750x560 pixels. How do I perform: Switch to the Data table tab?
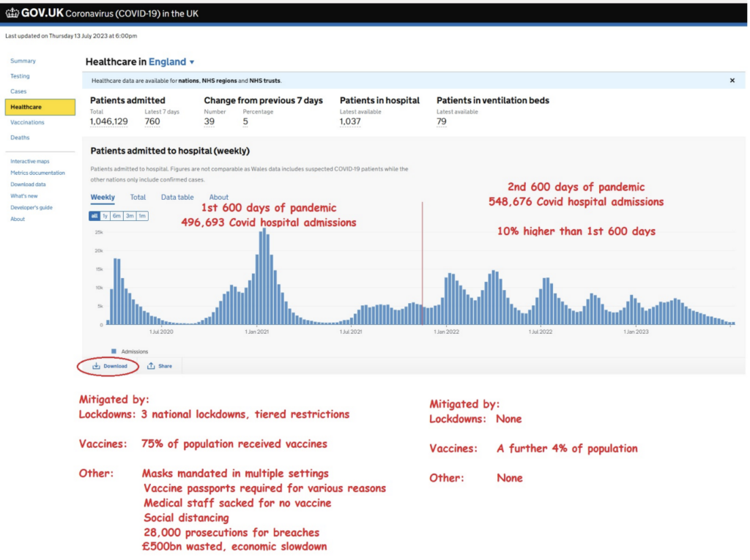click(177, 198)
